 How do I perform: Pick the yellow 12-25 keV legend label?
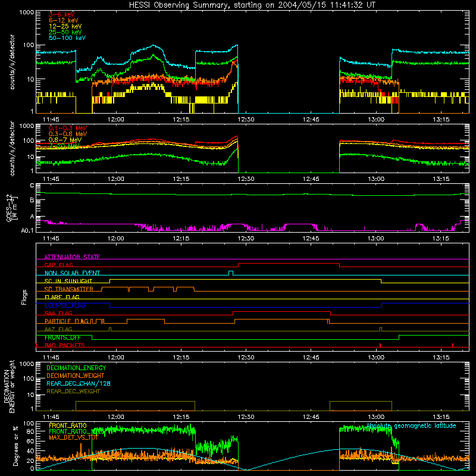tap(65, 26)
